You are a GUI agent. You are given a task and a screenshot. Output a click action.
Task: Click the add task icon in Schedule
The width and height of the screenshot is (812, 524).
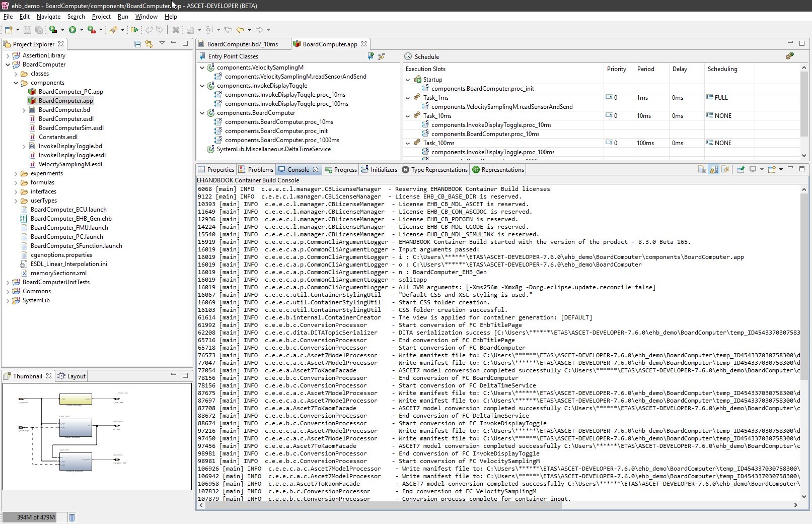pyautogui.click(x=789, y=56)
